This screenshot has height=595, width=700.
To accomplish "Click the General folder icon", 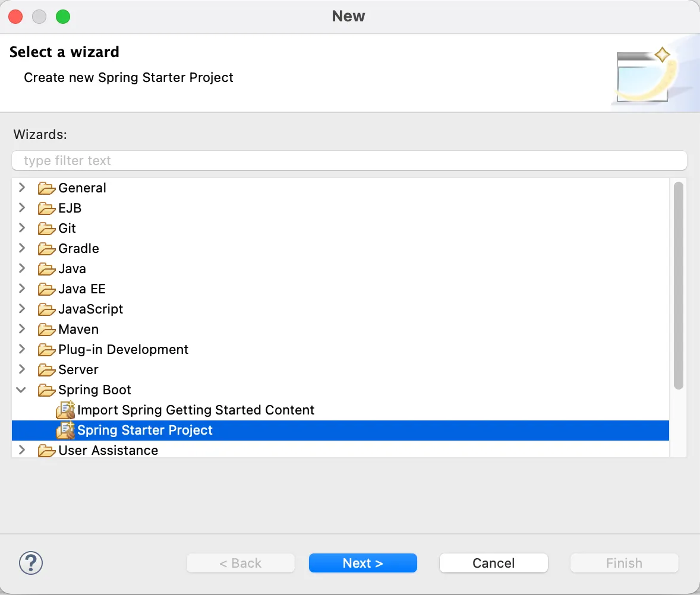I will [x=46, y=188].
